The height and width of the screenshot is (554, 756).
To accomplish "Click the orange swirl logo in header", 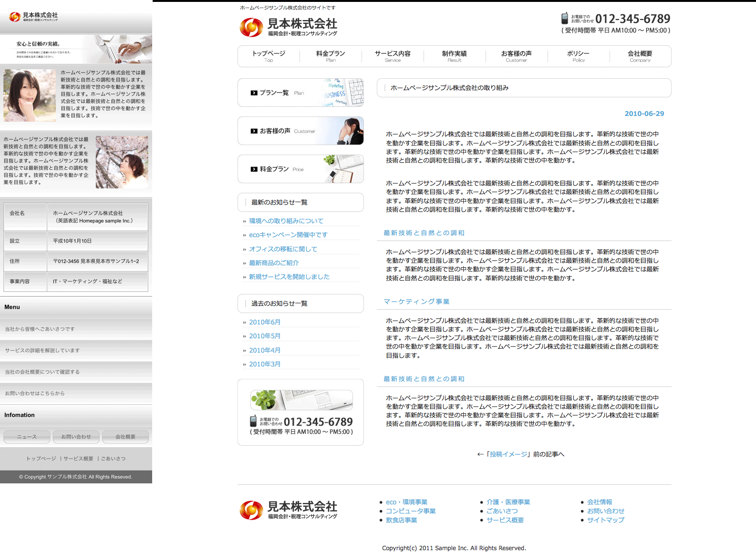I will tap(251, 28).
